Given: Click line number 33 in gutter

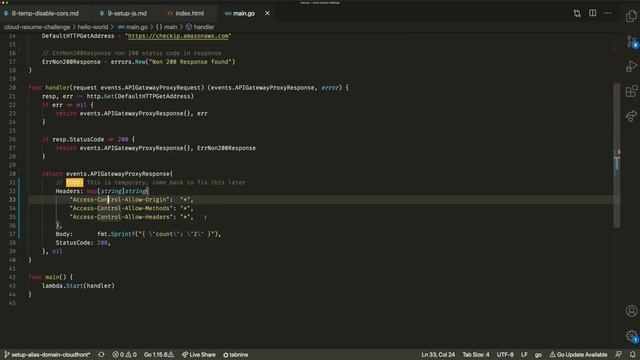Looking at the screenshot, I should 12,200.
